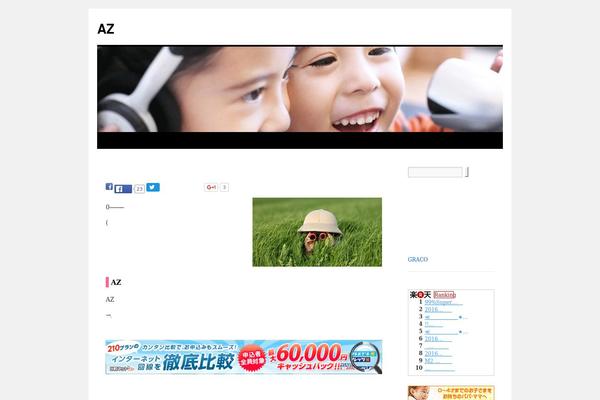600x400 pixels.
Task: Open Rakuten ranking item 10
Action: coord(440,368)
